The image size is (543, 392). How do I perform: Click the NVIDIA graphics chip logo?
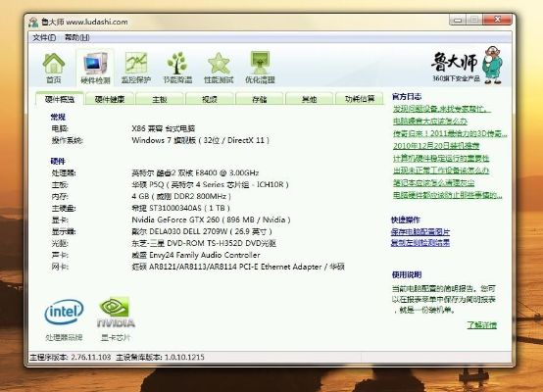coord(116,312)
